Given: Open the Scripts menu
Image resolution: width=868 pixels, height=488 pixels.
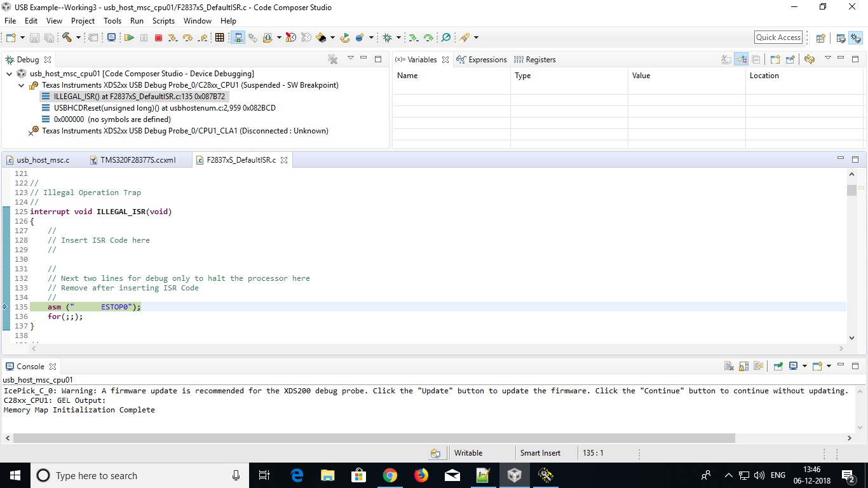Looking at the screenshot, I should point(163,21).
